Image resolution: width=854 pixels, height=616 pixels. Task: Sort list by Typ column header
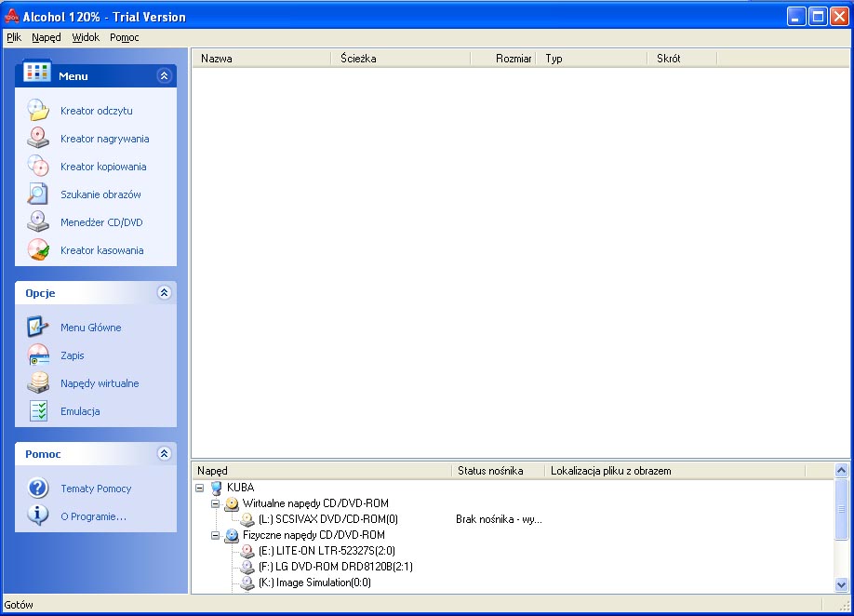click(592, 59)
